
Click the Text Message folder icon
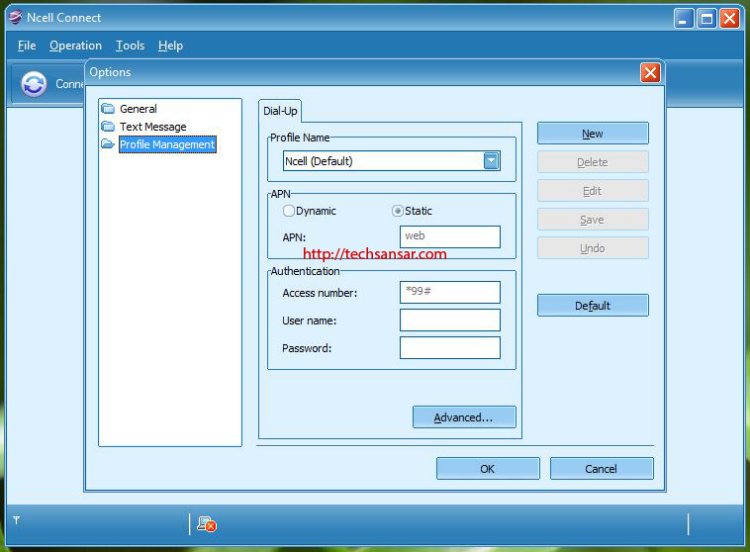108,126
